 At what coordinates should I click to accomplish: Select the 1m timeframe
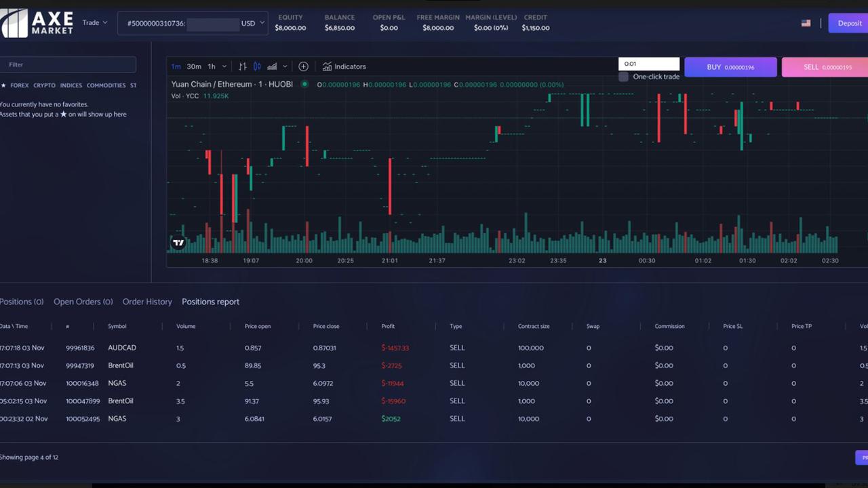pyautogui.click(x=176, y=66)
